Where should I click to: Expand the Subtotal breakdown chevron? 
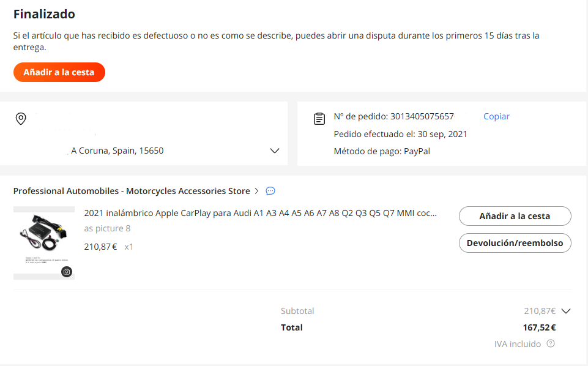566,311
